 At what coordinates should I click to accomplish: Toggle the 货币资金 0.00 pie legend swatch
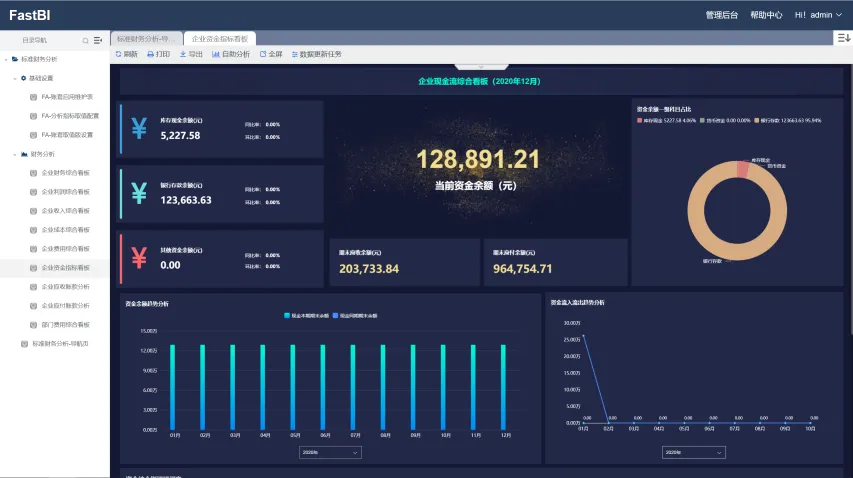702,120
